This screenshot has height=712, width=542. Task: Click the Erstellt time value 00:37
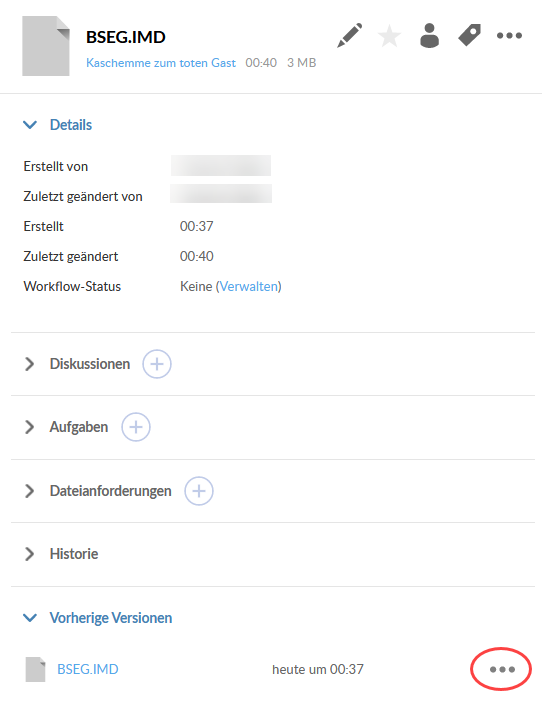(x=197, y=226)
